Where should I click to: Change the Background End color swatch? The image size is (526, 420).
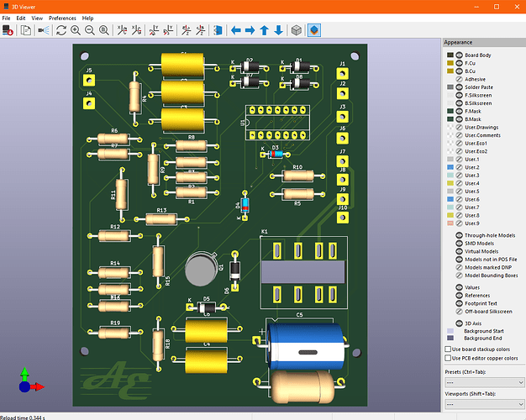coord(450,339)
